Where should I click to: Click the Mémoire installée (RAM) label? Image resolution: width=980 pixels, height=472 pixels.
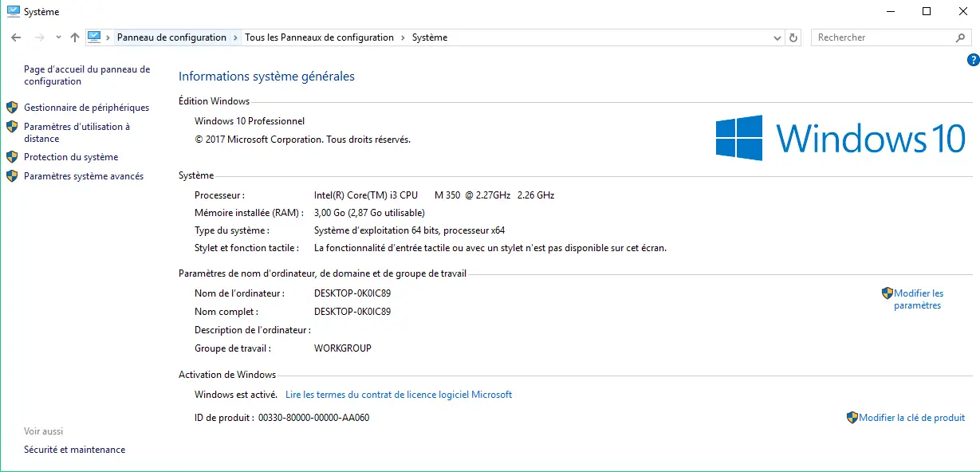click(x=250, y=213)
